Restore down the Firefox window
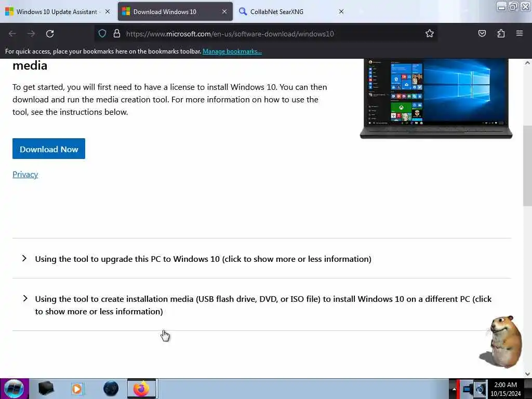This screenshot has width=532, height=399. tap(514, 7)
